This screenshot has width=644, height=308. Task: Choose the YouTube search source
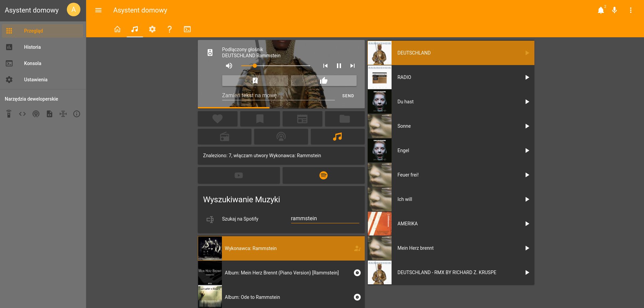pos(239,176)
